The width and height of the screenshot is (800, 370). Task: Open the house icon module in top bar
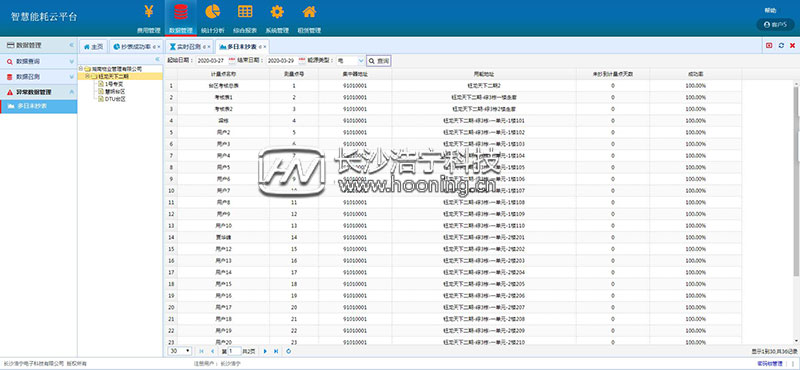coord(309,18)
